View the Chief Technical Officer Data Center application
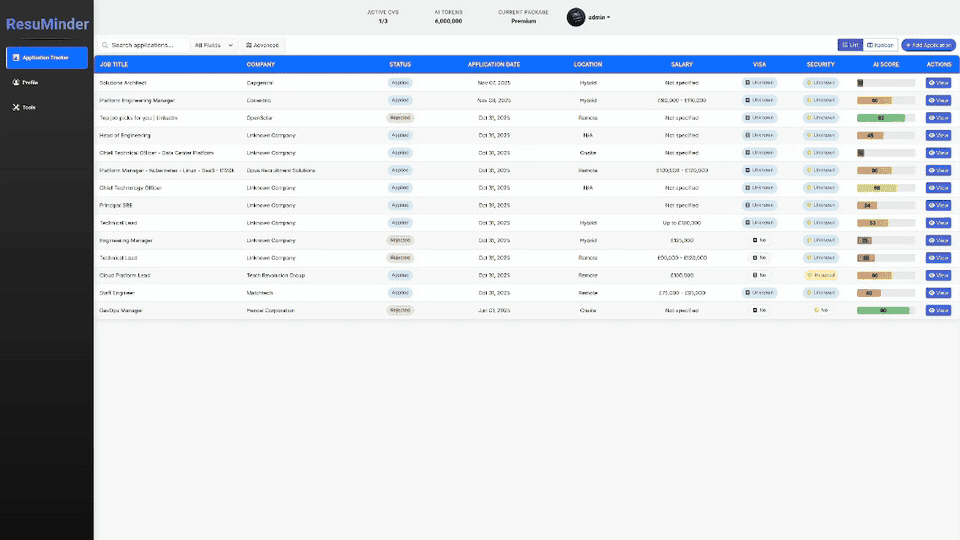This screenshot has height=540, width=960. click(x=938, y=152)
